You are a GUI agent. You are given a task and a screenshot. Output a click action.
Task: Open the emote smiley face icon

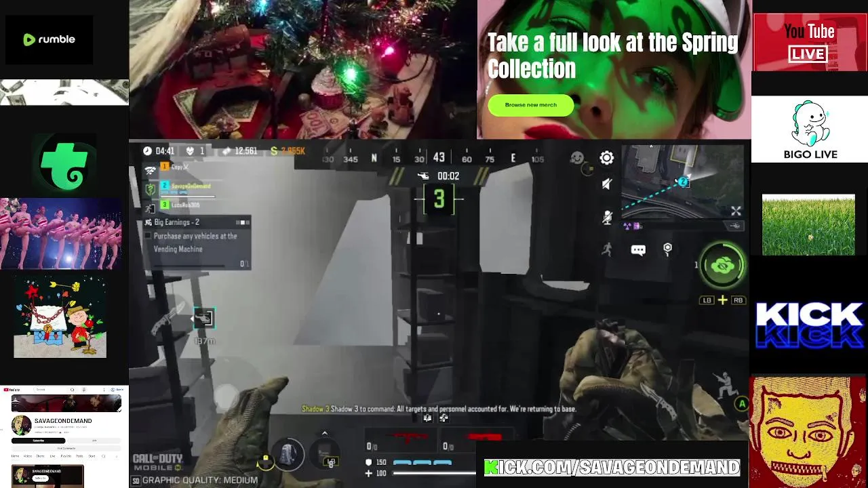coord(577,157)
